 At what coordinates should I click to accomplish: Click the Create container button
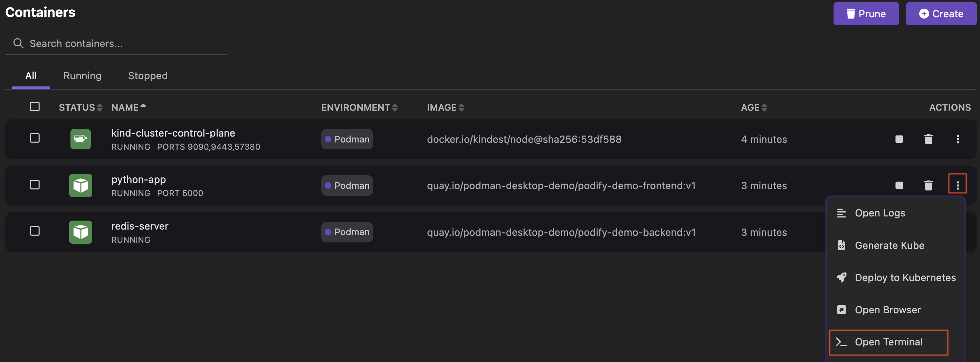[941, 14]
